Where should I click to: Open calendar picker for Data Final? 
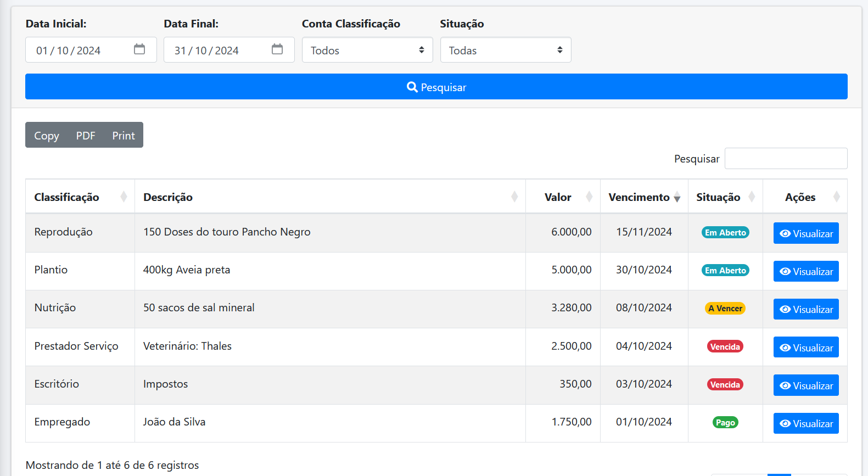(277, 49)
